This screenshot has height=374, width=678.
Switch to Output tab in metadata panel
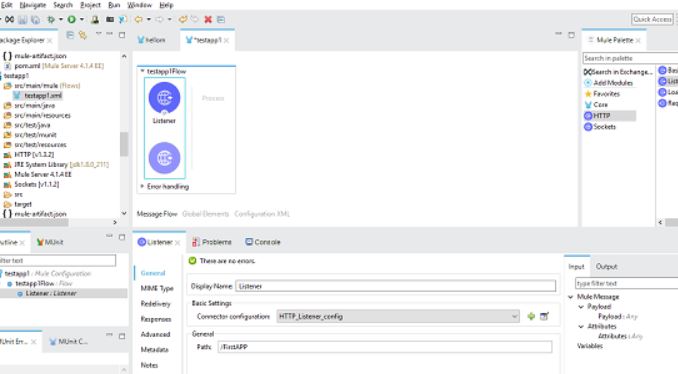point(606,266)
